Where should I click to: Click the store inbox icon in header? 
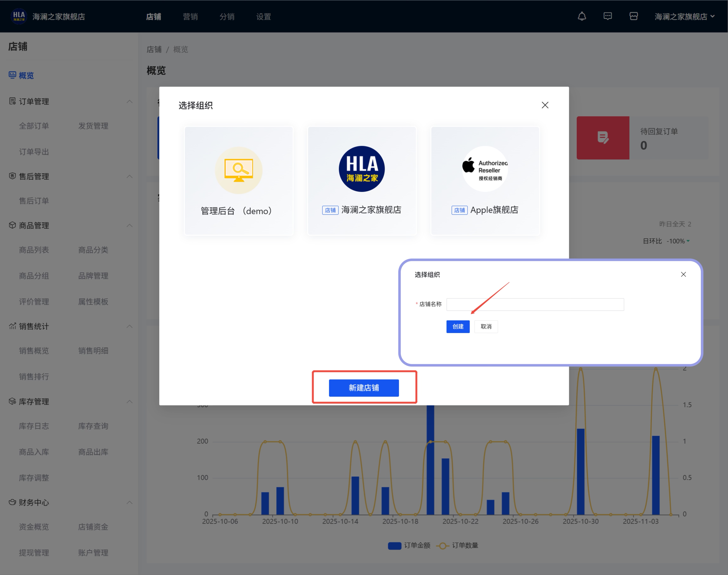click(x=633, y=16)
